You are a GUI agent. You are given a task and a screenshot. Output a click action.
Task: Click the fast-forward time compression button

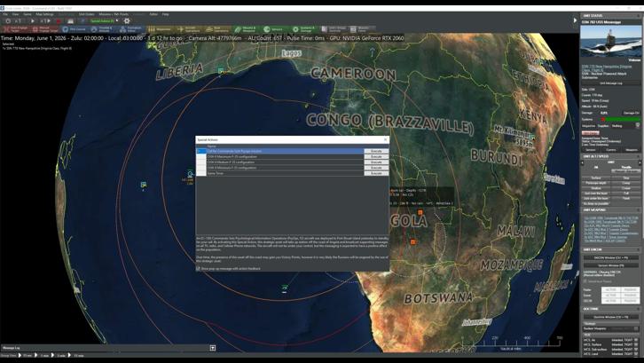[45, 21]
